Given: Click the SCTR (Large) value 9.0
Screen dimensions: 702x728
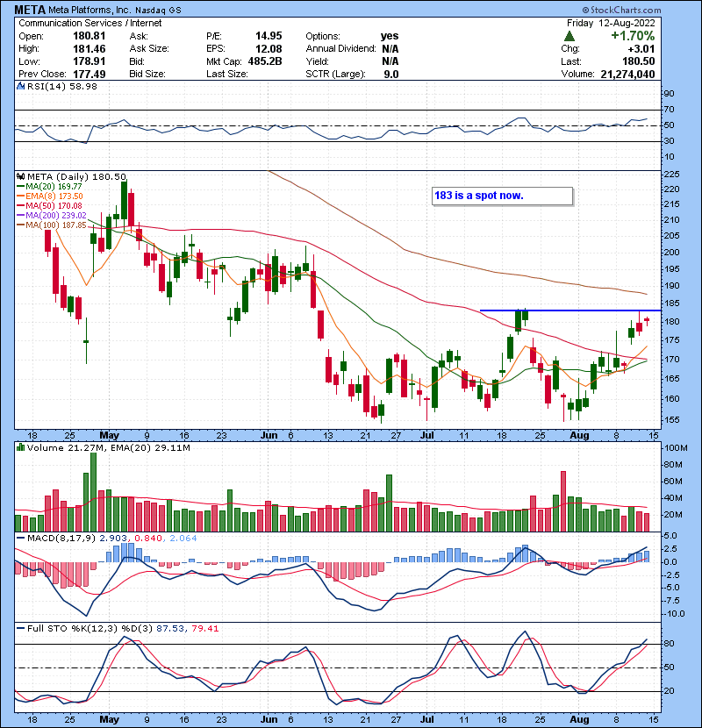Looking at the screenshot, I should (391, 75).
